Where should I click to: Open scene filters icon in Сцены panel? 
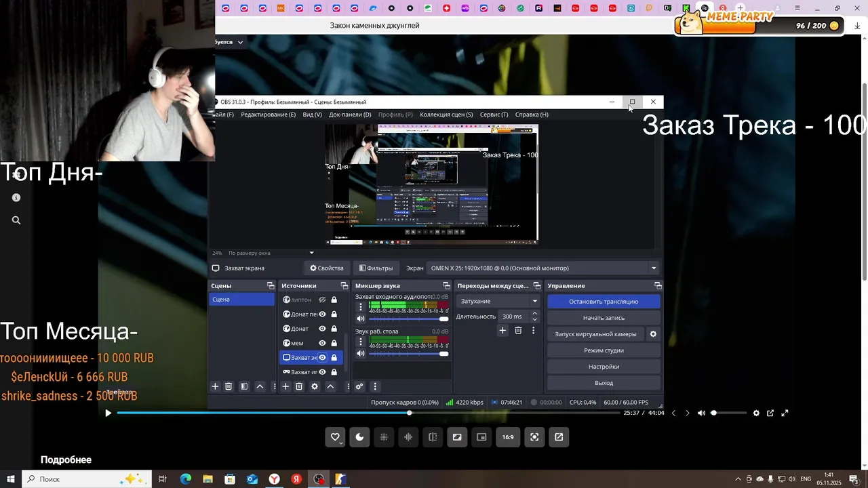tap(244, 386)
